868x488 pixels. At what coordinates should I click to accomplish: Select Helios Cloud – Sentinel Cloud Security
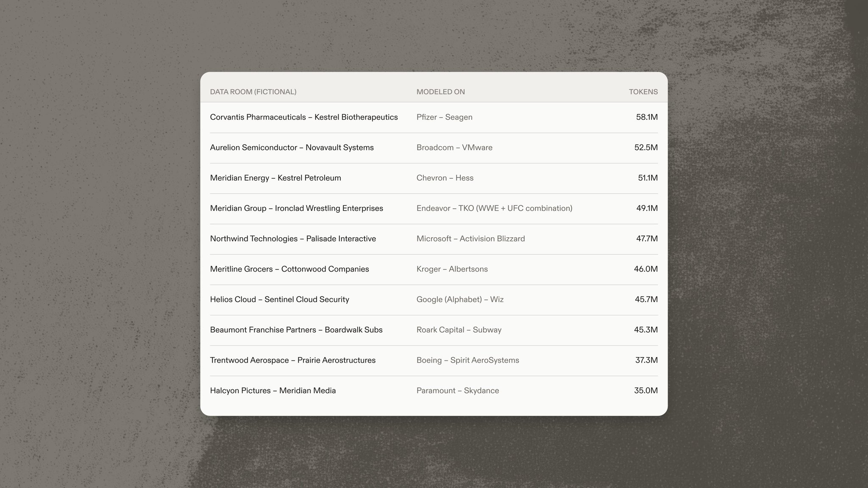[434, 300]
